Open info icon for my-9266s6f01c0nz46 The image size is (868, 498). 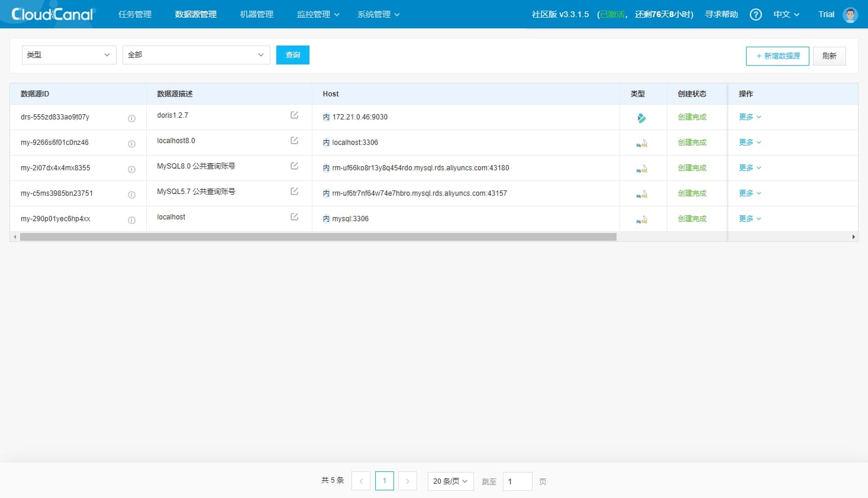click(x=132, y=144)
